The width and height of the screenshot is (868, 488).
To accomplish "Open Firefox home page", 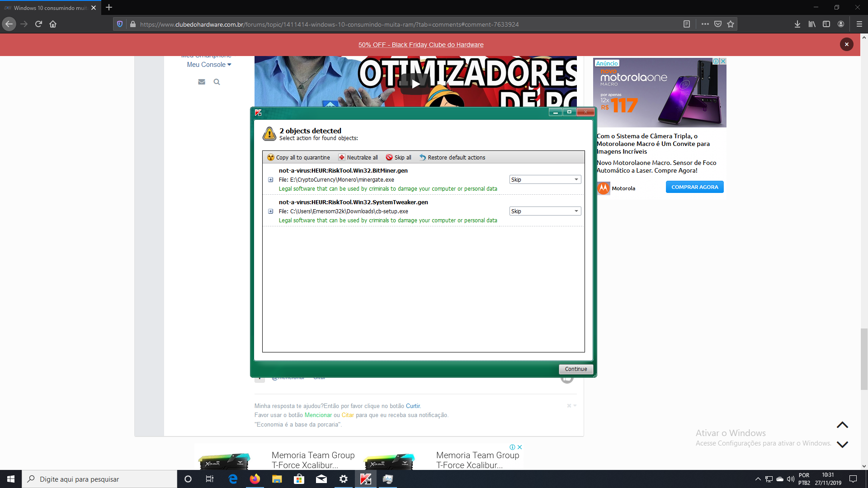I will click(53, 24).
